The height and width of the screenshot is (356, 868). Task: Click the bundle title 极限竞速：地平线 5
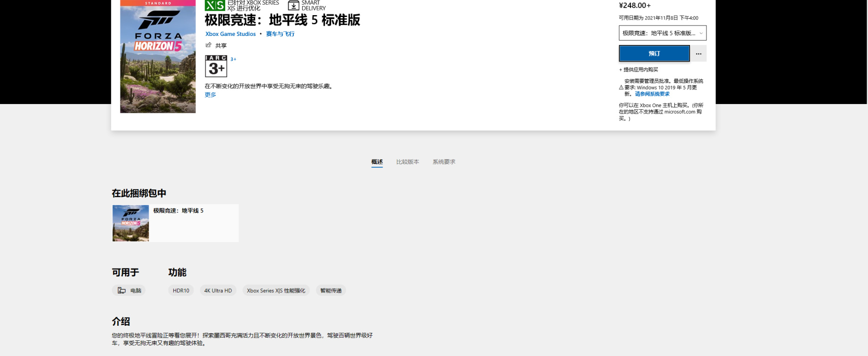[178, 211]
